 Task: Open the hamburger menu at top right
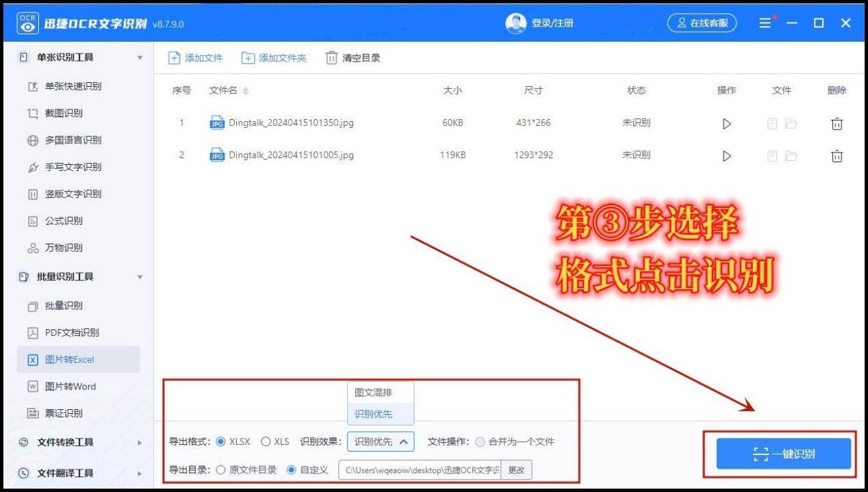click(765, 22)
